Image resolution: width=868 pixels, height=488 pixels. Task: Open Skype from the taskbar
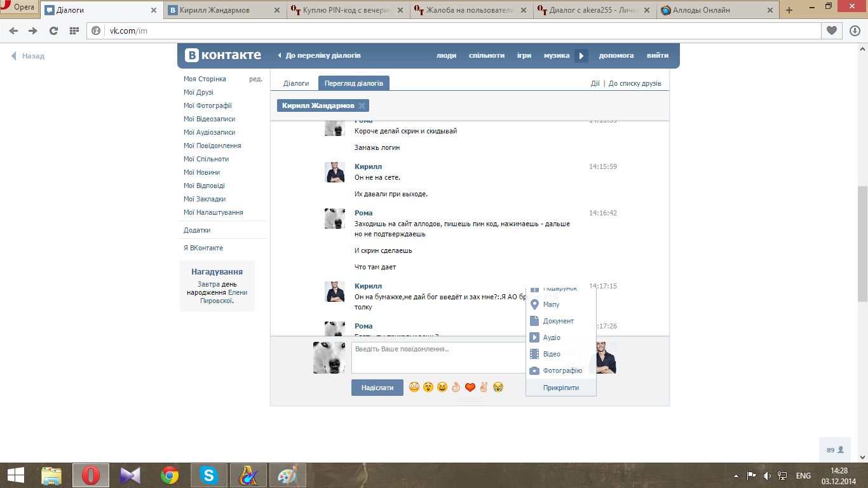coord(209,475)
